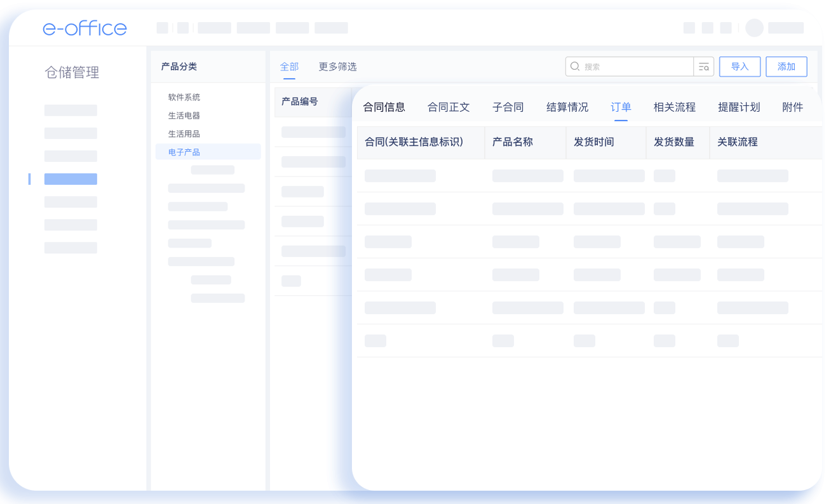Open the advanced search filter icon

click(x=704, y=67)
